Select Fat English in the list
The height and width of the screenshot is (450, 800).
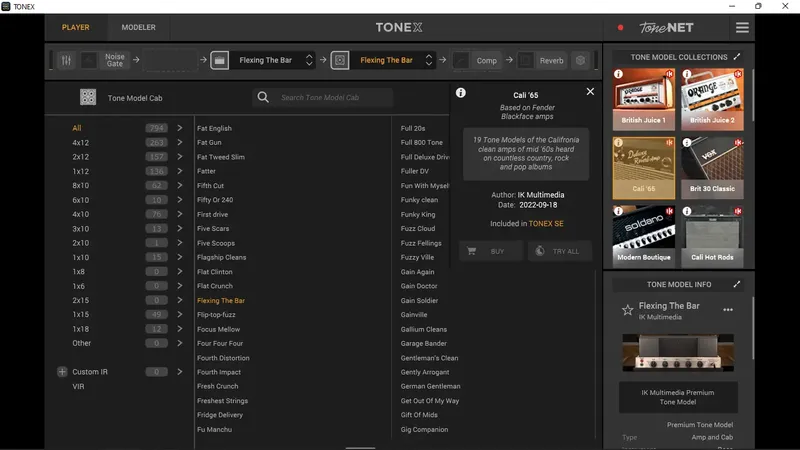[214, 128]
